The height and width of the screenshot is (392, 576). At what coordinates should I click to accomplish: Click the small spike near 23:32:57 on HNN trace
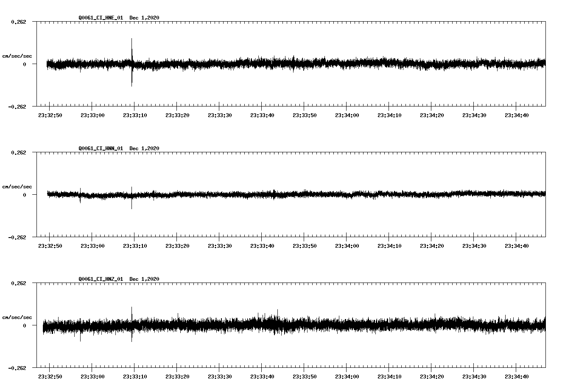point(81,196)
